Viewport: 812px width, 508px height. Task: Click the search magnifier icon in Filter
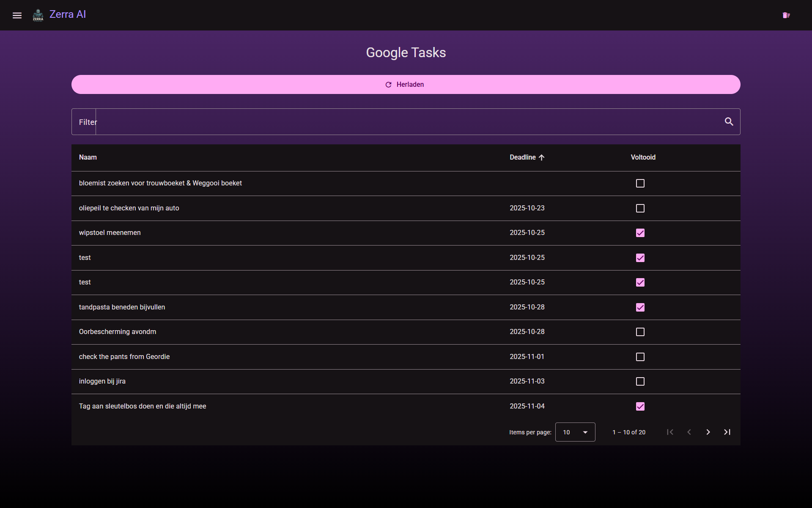point(729,121)
